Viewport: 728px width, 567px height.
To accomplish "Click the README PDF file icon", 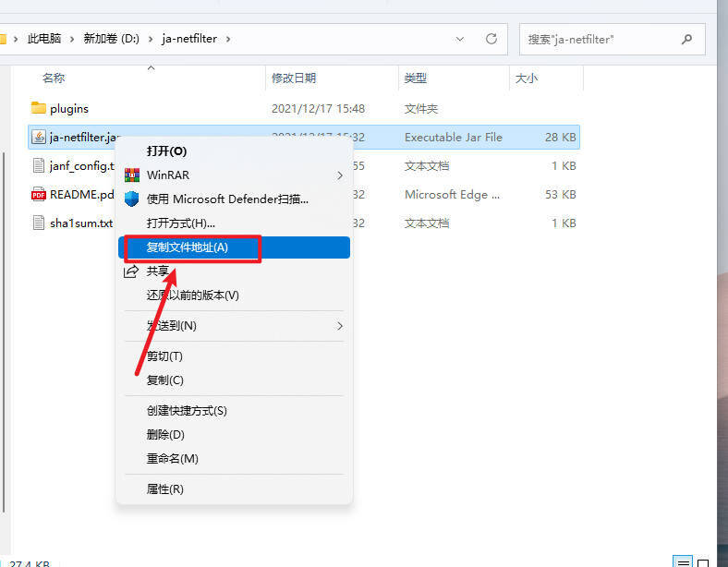I will point(38,194).
